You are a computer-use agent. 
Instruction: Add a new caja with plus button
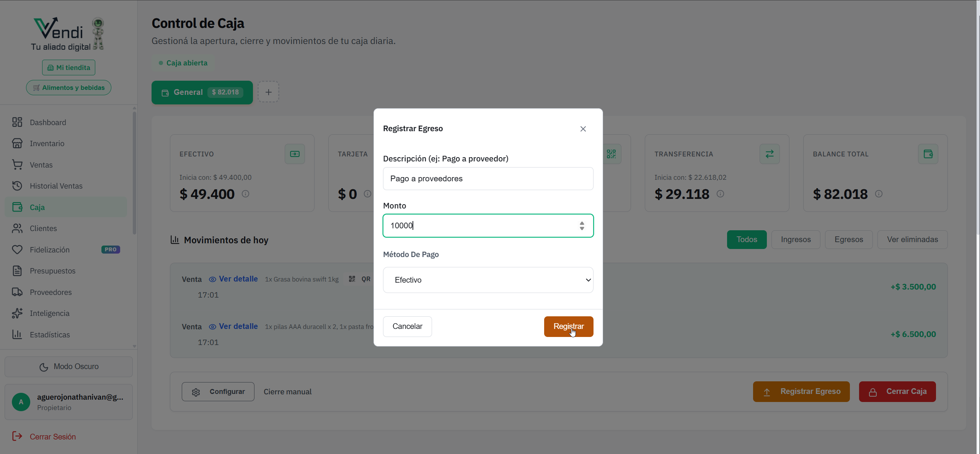(x=269, y=92)
